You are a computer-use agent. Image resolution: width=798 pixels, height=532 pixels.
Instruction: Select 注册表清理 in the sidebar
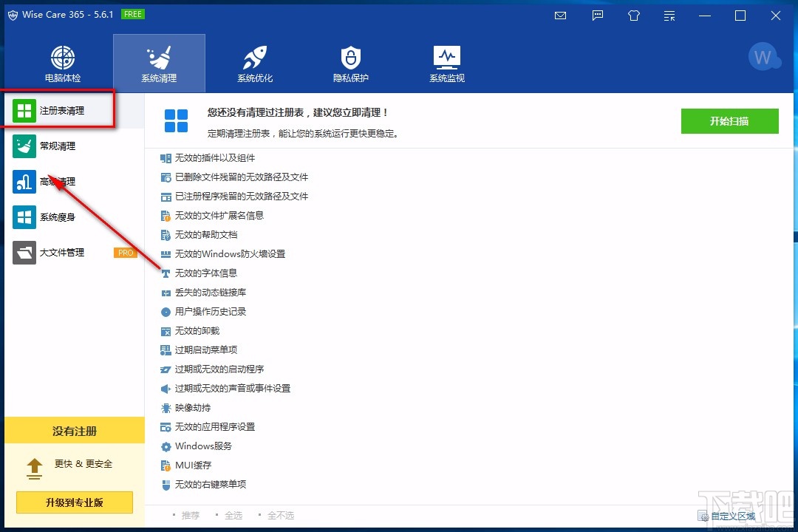point(75,111)
